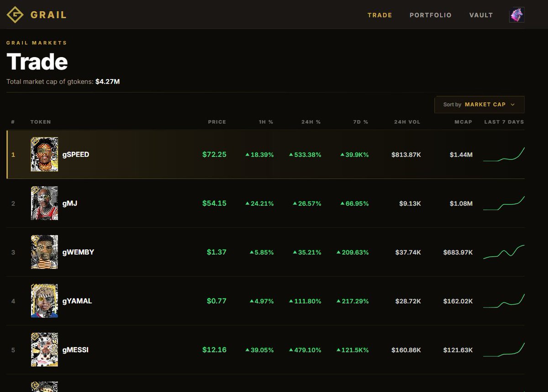
Task: Click gSPEED 24H change 533.38%
Action: (x=305, y=155)
